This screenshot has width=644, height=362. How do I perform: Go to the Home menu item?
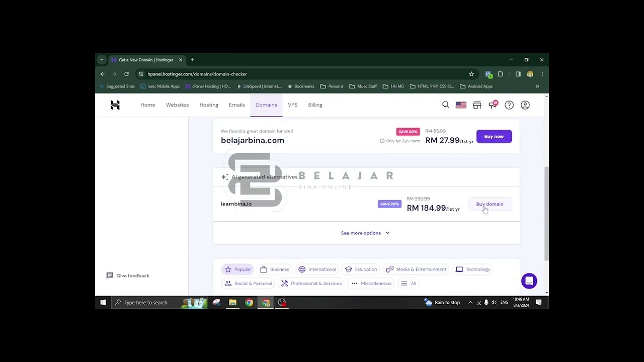point(148,105)
